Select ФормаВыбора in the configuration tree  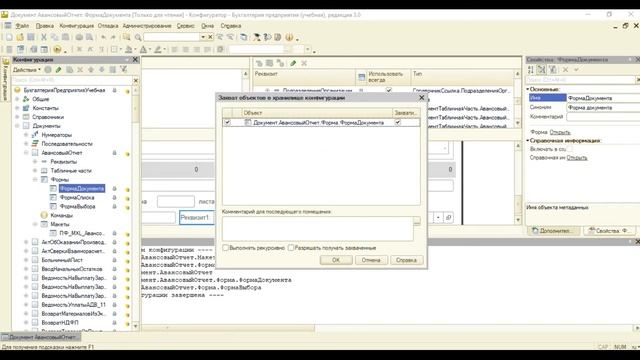78,207
